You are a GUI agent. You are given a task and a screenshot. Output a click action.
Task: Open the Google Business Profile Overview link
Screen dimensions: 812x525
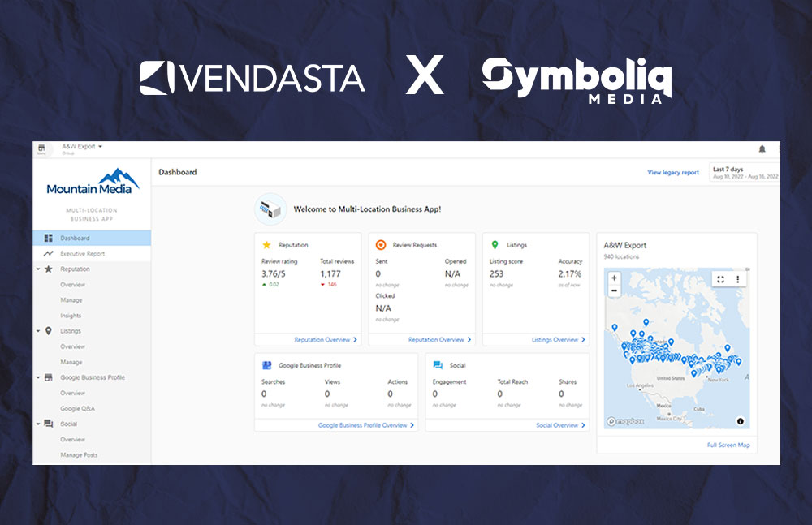(365, 425)
